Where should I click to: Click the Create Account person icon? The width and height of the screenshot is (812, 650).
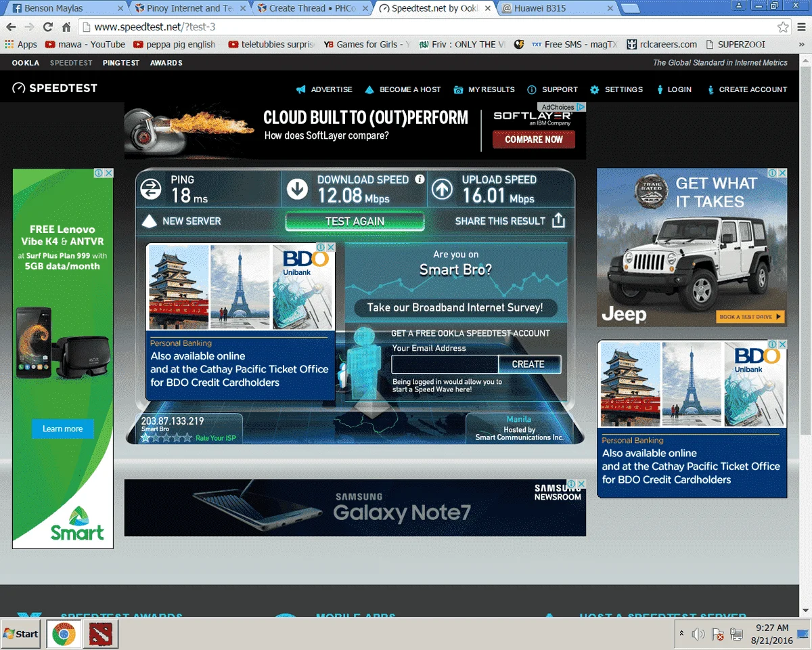pyautogui.click(x=710, y=89)
